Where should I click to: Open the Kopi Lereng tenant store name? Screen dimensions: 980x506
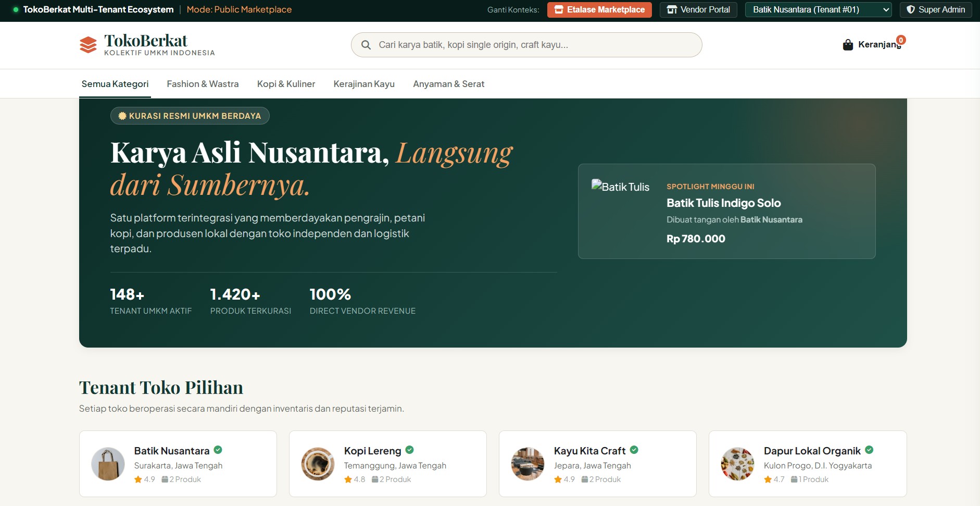(372, 451)
